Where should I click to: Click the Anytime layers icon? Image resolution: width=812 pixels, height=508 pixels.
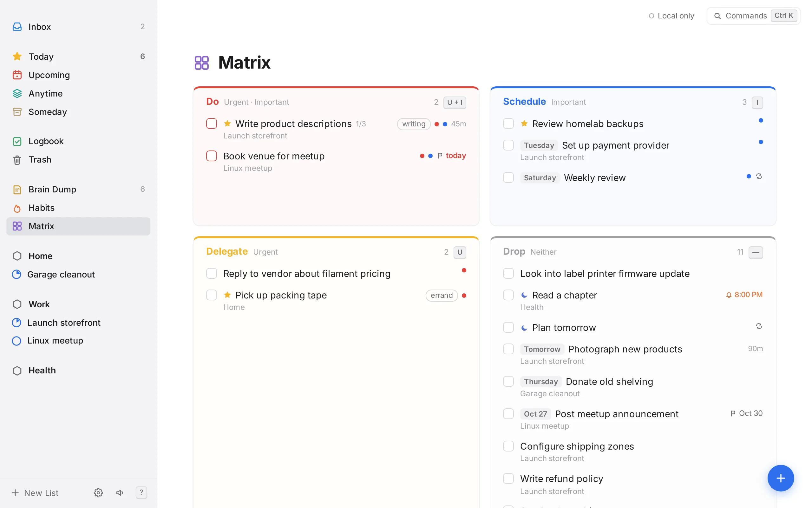click(17, 93)
